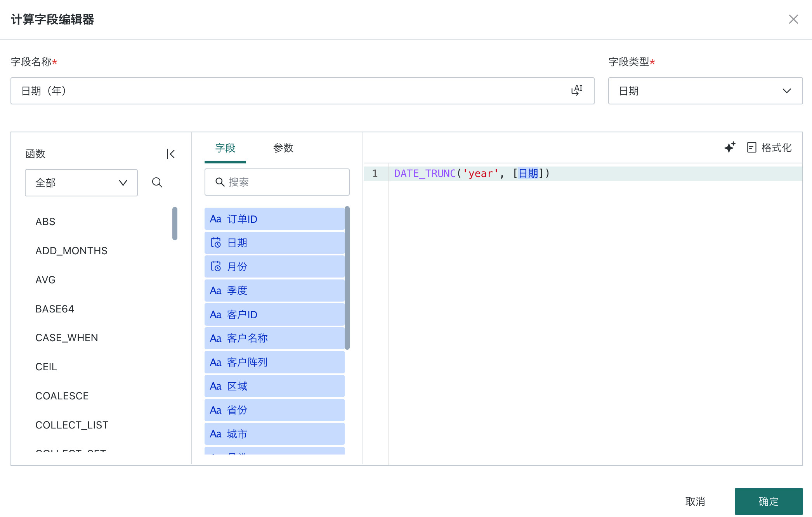The image size is (812, 517).
Task: Insert the 客户名称 field
Action: tap(274, 338)
